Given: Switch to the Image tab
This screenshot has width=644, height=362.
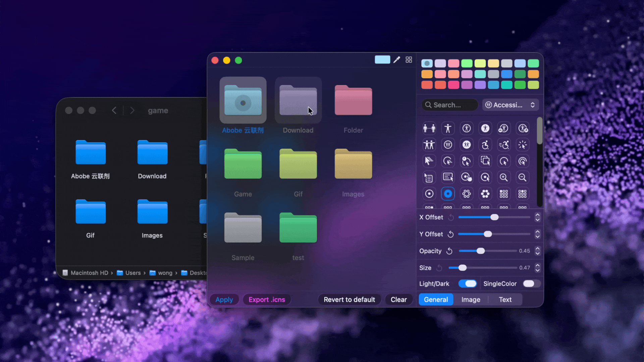Looking at the screenshot, I should pos(471,299).
